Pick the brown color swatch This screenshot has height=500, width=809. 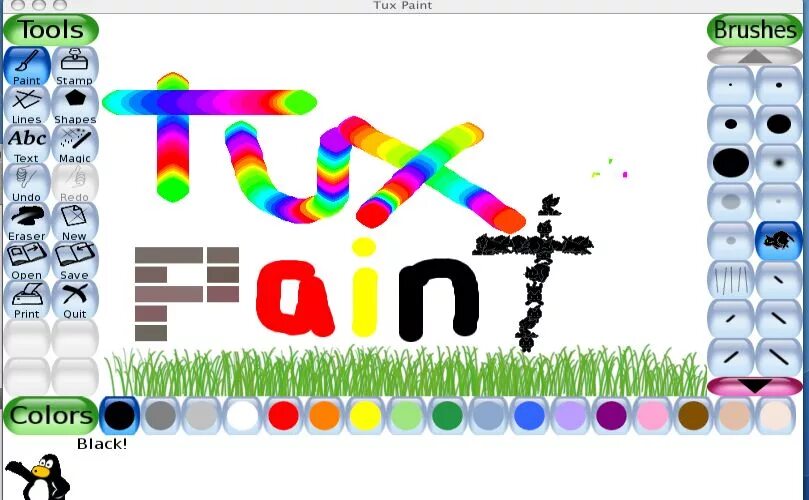(693, 415)
